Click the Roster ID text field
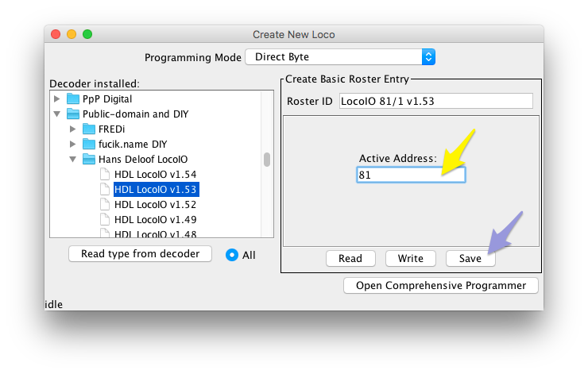The width and height of the screenshot is (588, 374). [435, 102]
